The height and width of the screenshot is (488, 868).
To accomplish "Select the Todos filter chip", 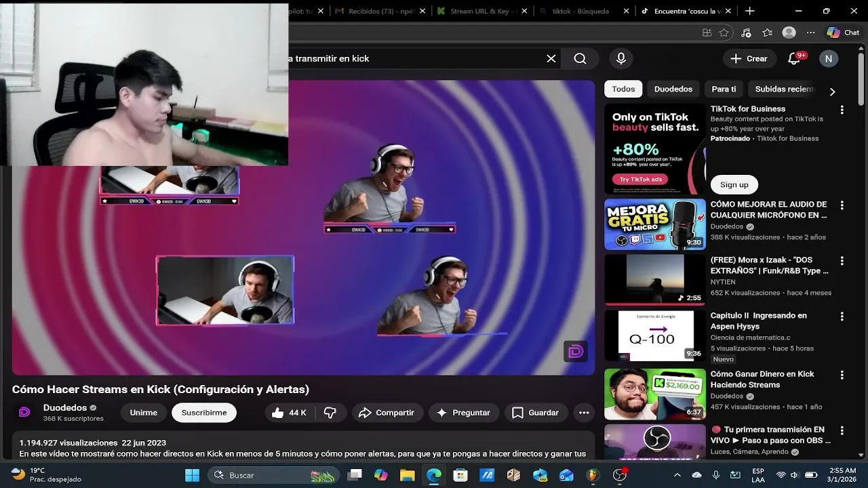I will (x=623, y=89).
